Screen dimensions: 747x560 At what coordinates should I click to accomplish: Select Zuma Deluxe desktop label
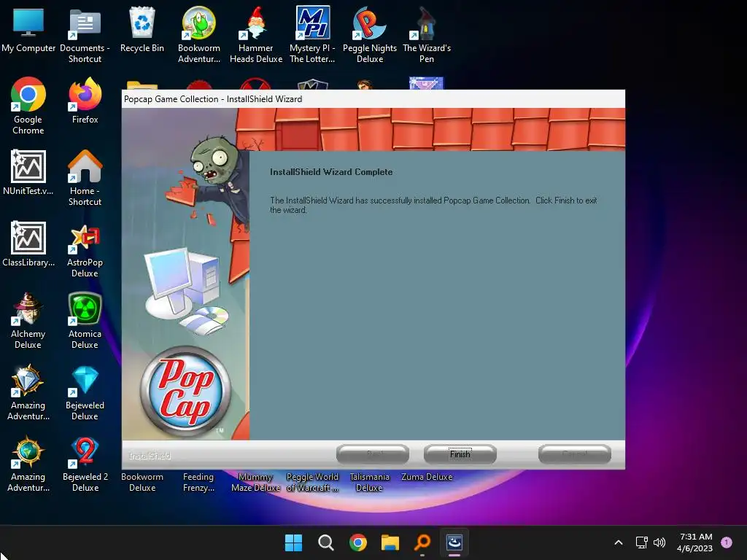(x=427, y=477)
